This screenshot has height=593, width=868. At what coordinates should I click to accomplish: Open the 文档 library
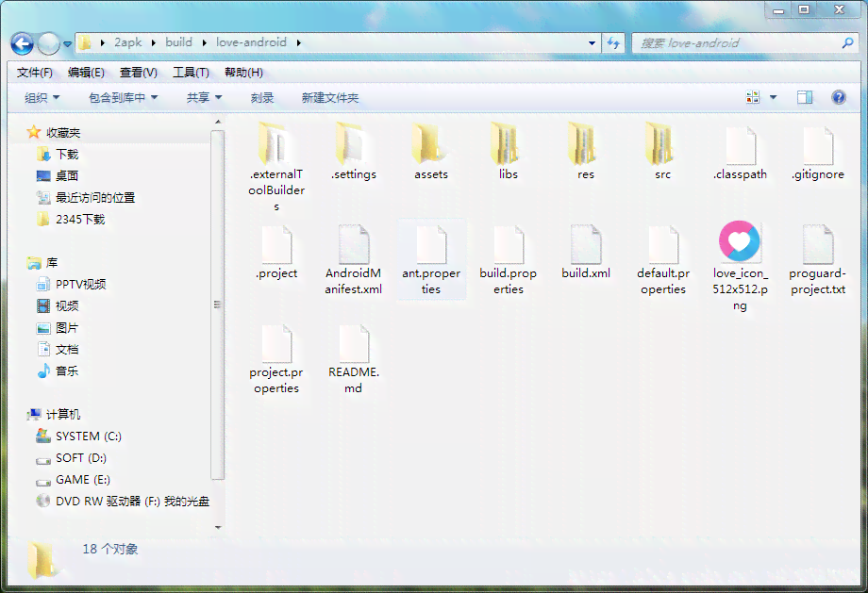67,350
